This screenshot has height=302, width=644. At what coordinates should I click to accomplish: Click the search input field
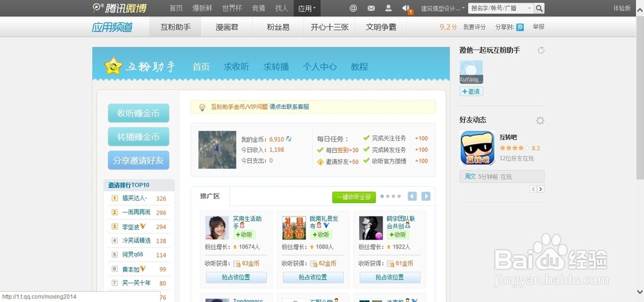(x=497, y=8)
